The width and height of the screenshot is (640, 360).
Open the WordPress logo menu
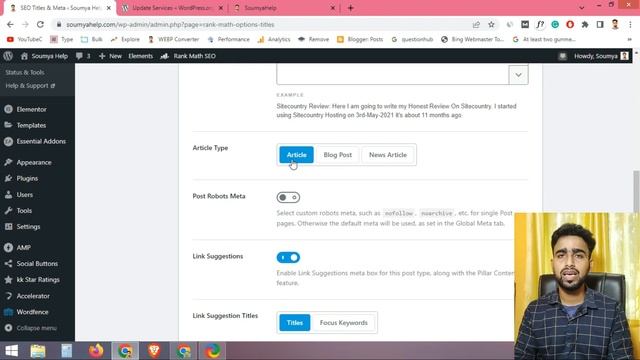8,56
